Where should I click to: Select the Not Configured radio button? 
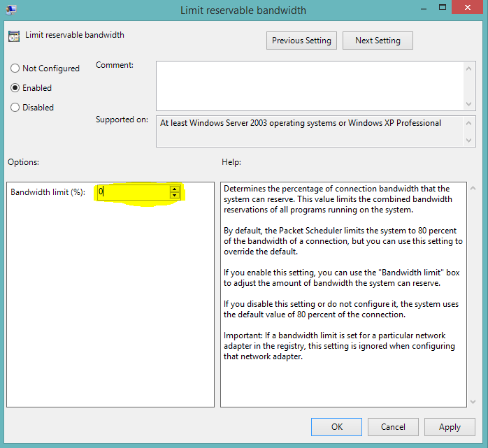click(15, 68)
